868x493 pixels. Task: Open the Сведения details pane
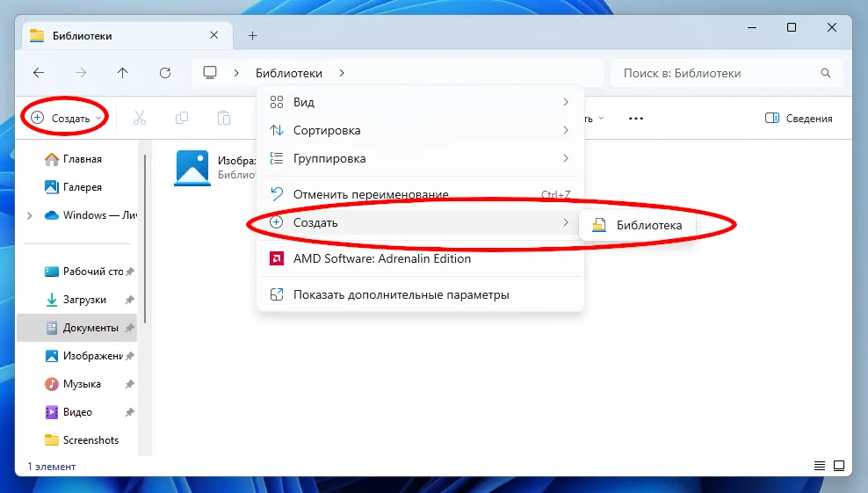point(799,118)
